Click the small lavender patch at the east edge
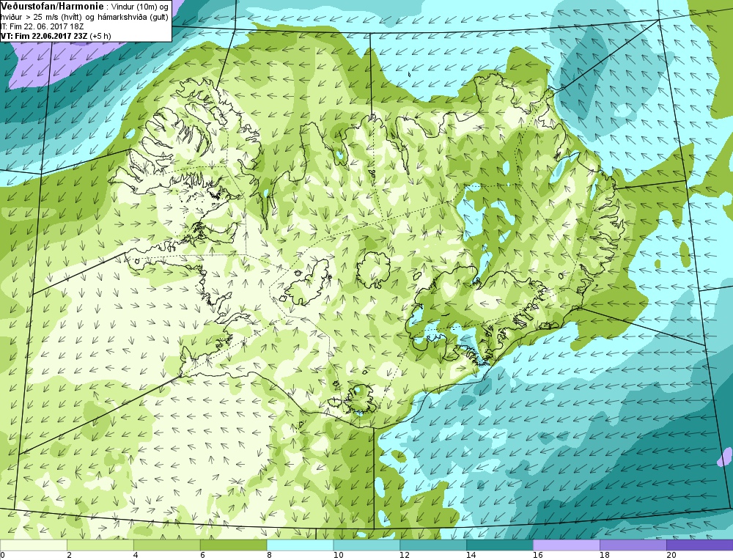This screenshot has height=560, width=733. 725,457
